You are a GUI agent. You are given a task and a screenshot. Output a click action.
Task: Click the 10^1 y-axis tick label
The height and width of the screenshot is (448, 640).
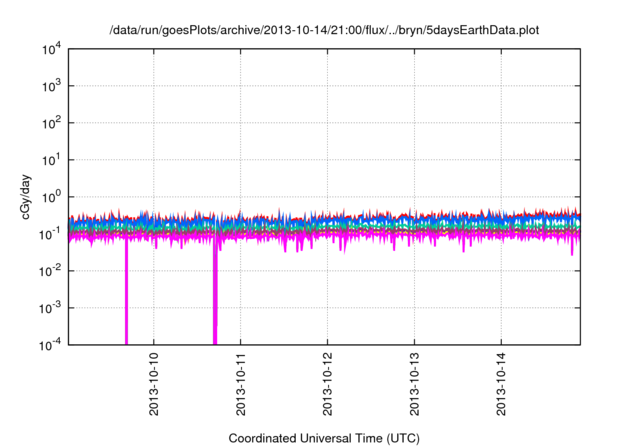[x=51, y=160]
